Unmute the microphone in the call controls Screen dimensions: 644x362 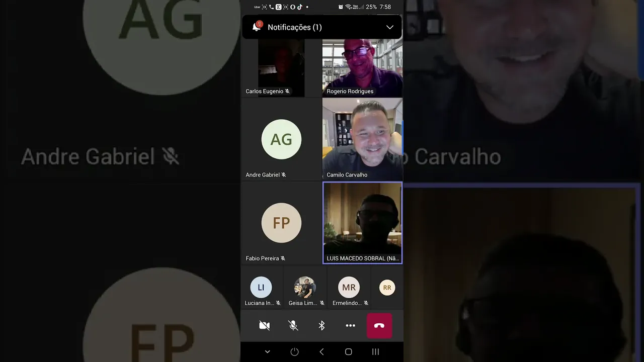293,326
